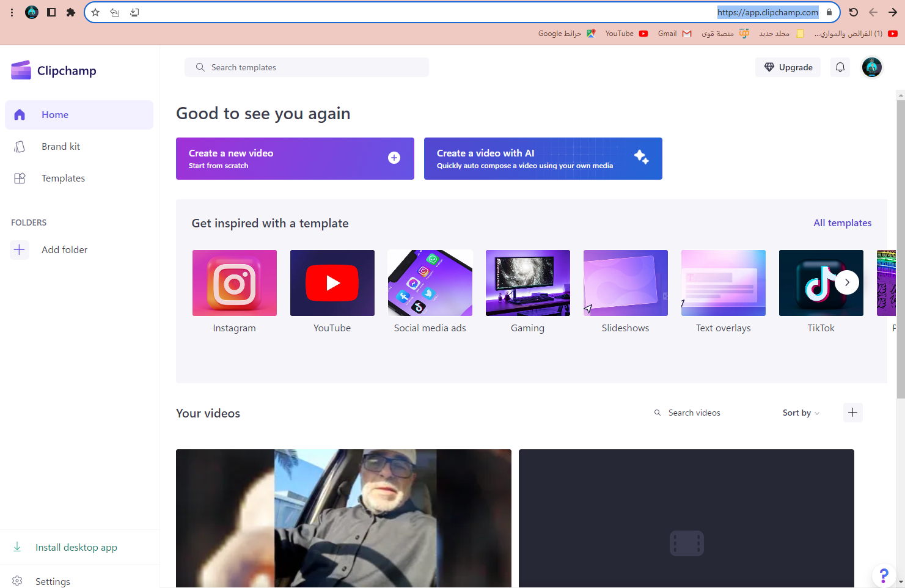Image resolution: width=905 pixels, height=588 pixels.
Task: Click Create a video with AI
Action: point(543,158)
